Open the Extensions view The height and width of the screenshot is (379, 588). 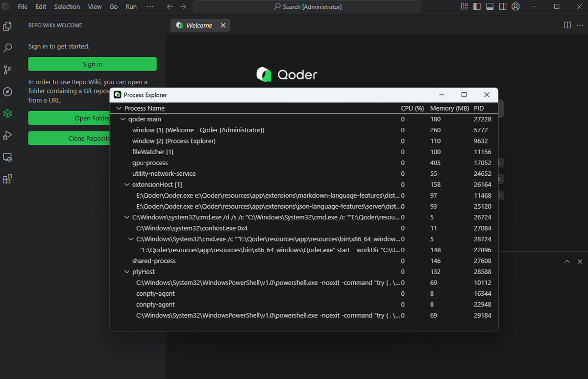coord(7,179)
